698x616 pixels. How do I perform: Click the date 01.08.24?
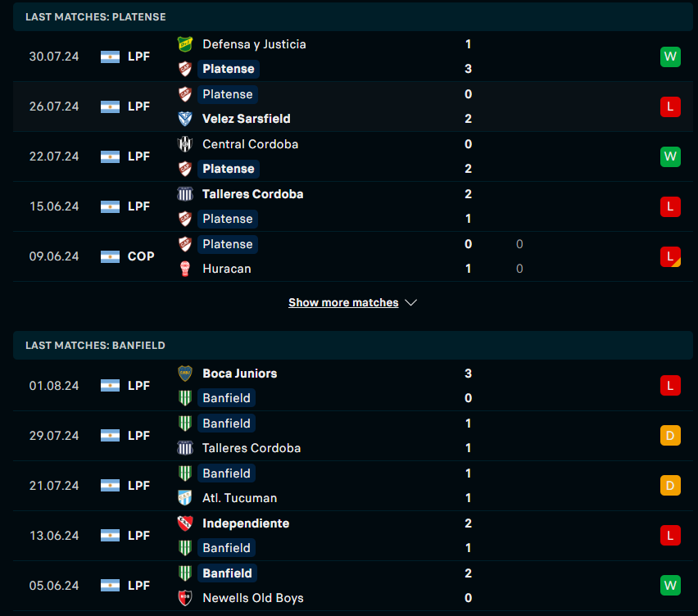coord(54,386)
